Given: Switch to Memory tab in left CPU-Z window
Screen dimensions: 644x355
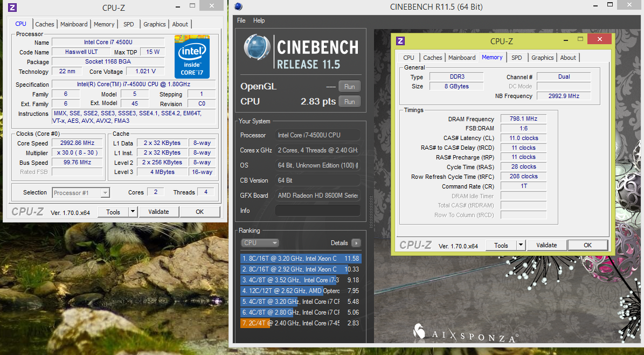Looking at the screenshot, I should (x=104, y=24).
